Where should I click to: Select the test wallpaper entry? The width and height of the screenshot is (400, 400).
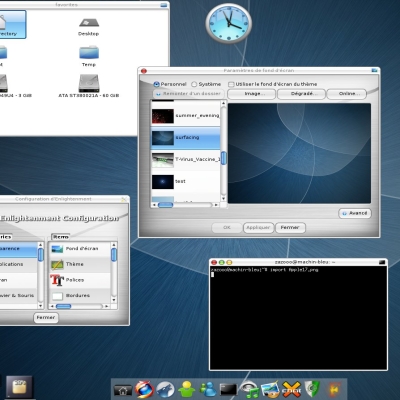[185, 182]
